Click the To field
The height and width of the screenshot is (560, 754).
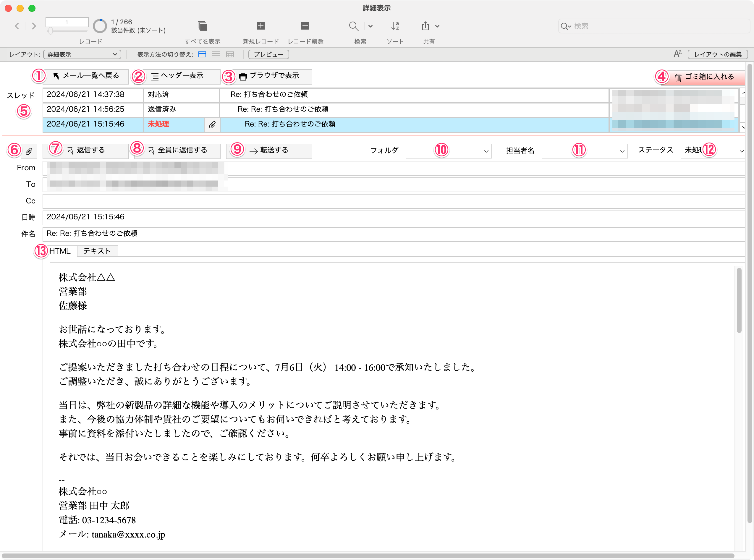[x=394, y=185]
